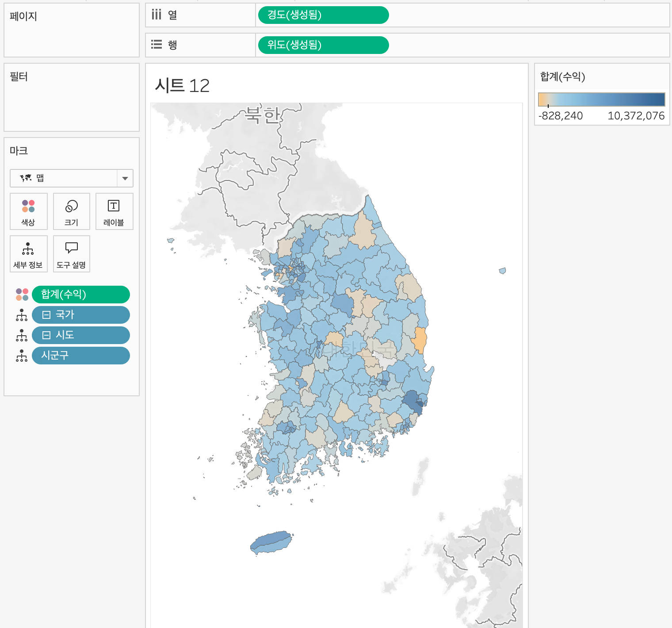Click the 페이지 shelf header
Viewport: 672px width, 628px height.
tap(23, 16)
